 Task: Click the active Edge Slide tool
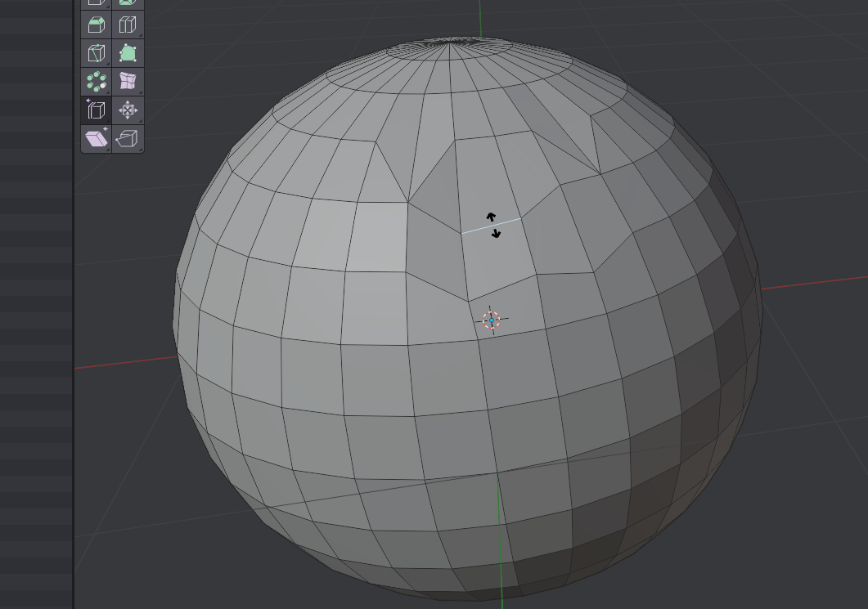[97, 110]
